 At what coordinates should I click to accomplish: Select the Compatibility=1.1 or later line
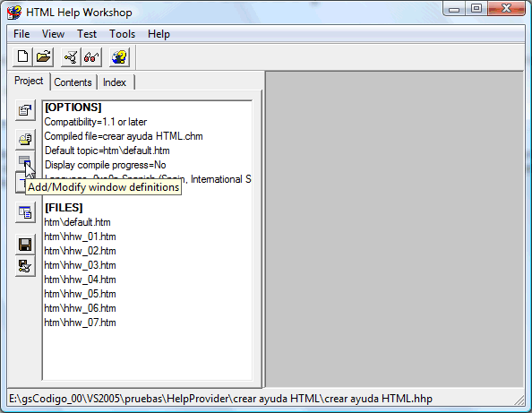(x=96, y=122)
